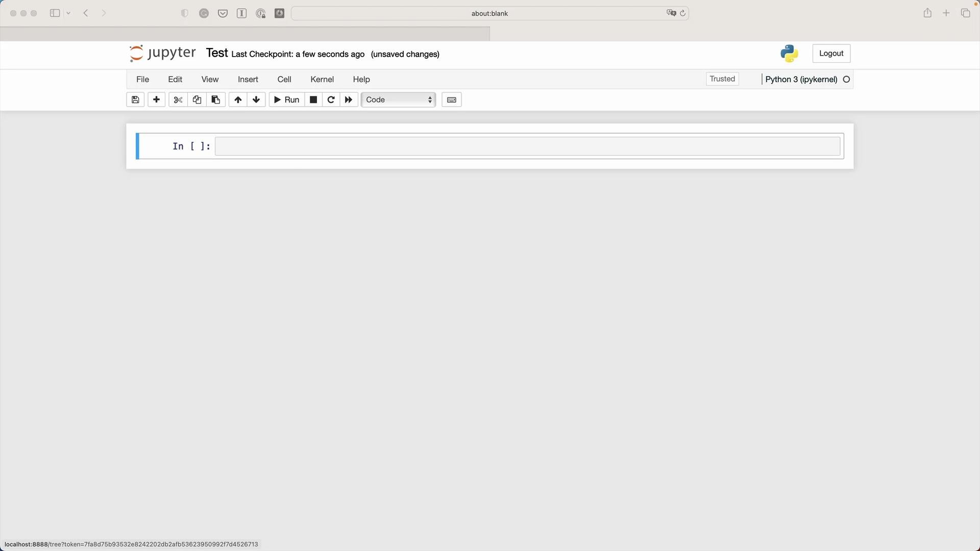
Task: Click the translate icon in address bar
Action: [671, 13]
